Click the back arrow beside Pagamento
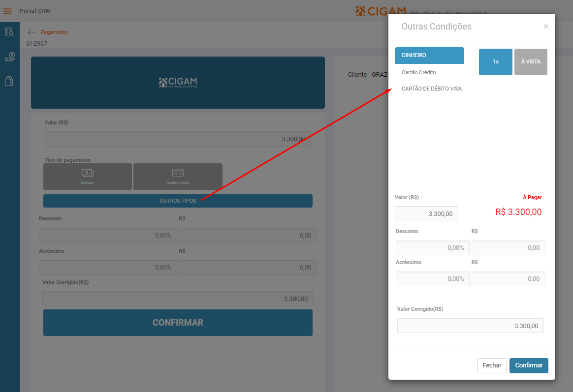 pos(31,32)
